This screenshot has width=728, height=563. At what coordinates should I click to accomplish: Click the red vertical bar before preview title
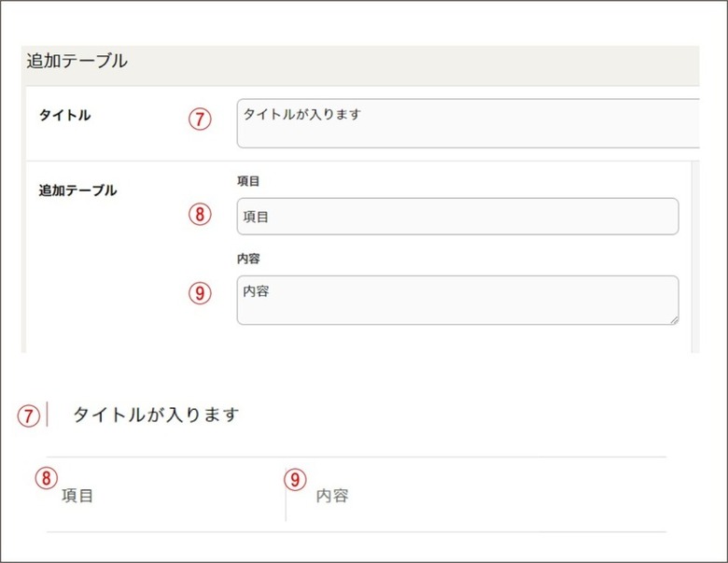47,415
